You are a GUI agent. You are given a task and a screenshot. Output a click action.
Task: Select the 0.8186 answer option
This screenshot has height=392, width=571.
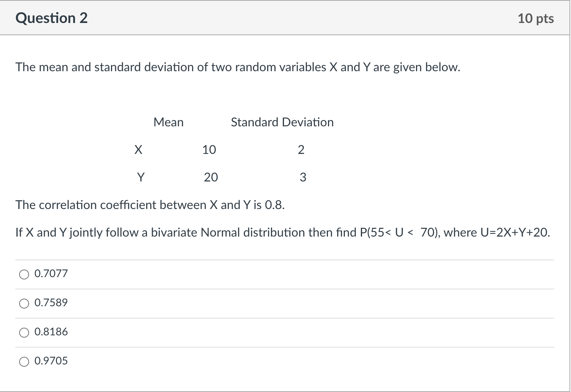(x=24, y=332)
